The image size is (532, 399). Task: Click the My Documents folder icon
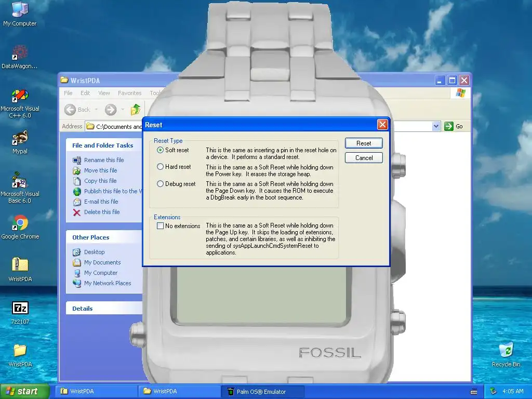pyautogui.click(x=77, y=262)
